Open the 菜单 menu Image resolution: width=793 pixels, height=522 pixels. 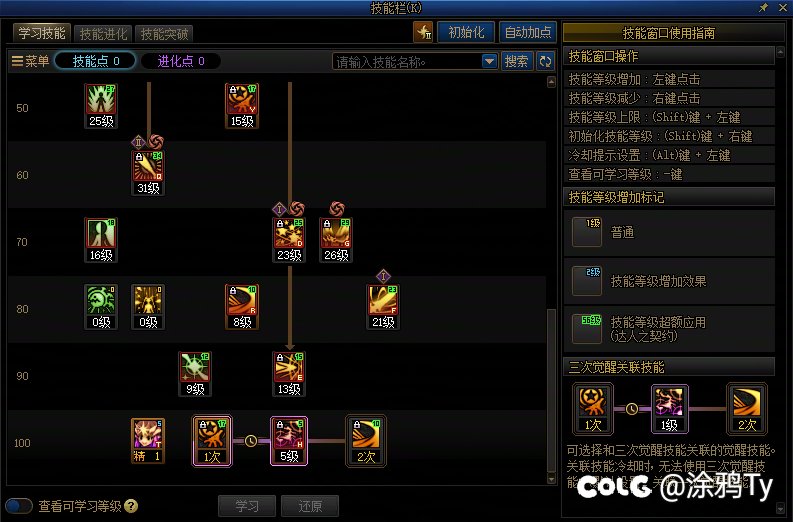30,61
